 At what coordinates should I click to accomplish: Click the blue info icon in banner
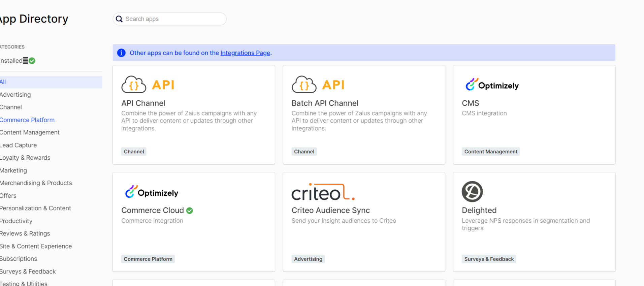tap(121, 53)
